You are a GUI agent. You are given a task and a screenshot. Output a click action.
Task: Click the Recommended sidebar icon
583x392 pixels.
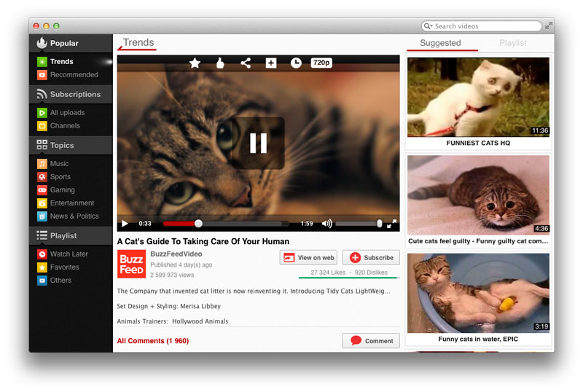click(42, 75)
